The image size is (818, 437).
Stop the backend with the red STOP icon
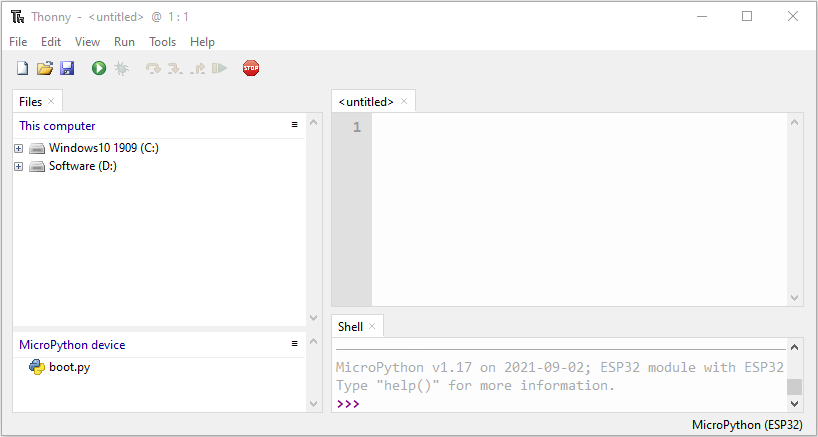pos(251,68)
